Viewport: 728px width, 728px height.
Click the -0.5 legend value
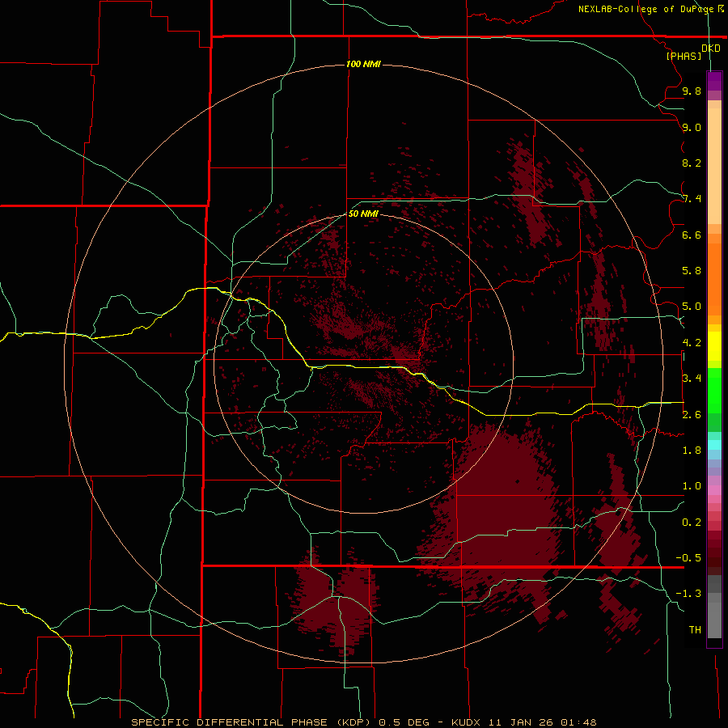pos(688,558)
